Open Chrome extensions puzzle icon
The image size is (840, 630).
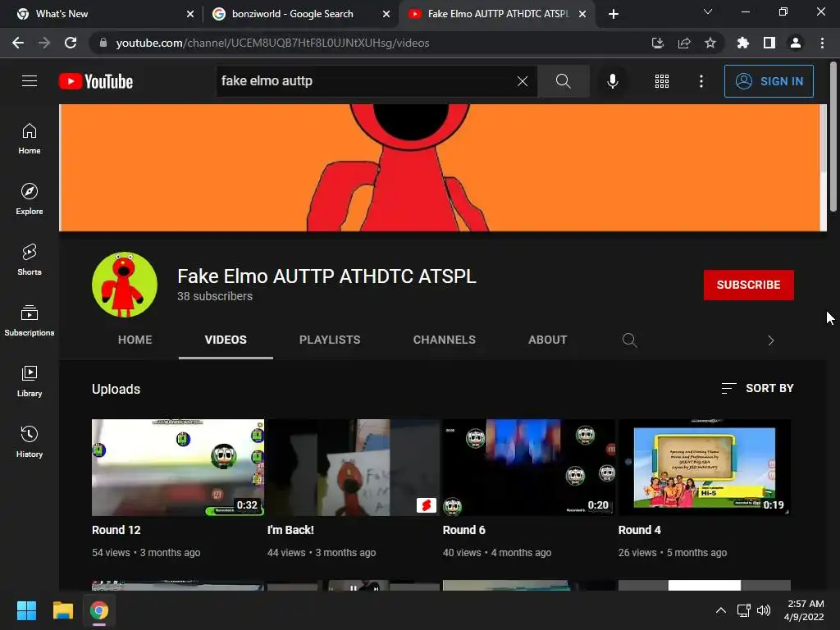click(x=743, y=43)
